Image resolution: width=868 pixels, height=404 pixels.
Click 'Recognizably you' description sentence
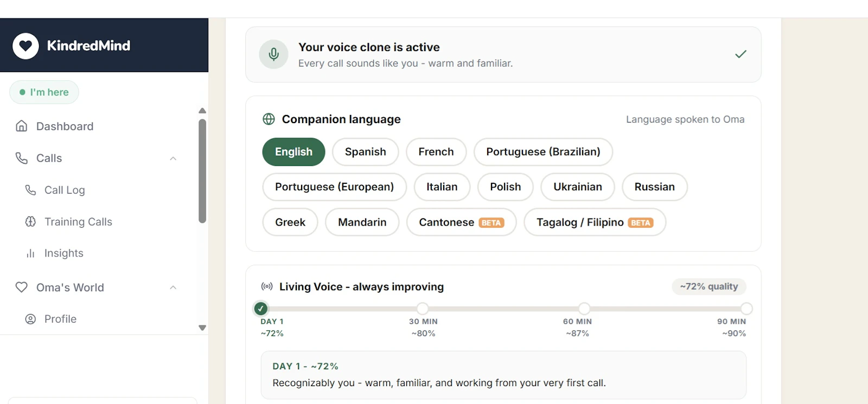click(439, 383)
